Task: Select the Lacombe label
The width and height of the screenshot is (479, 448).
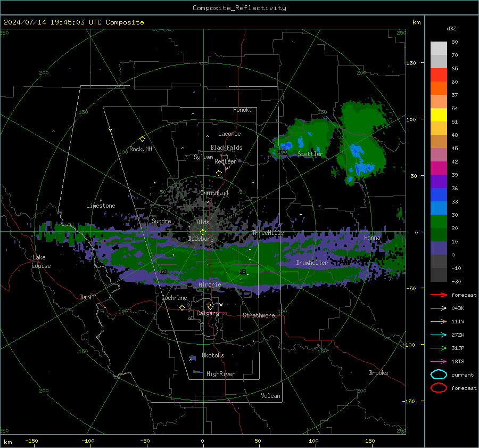Action: [229, 134]
